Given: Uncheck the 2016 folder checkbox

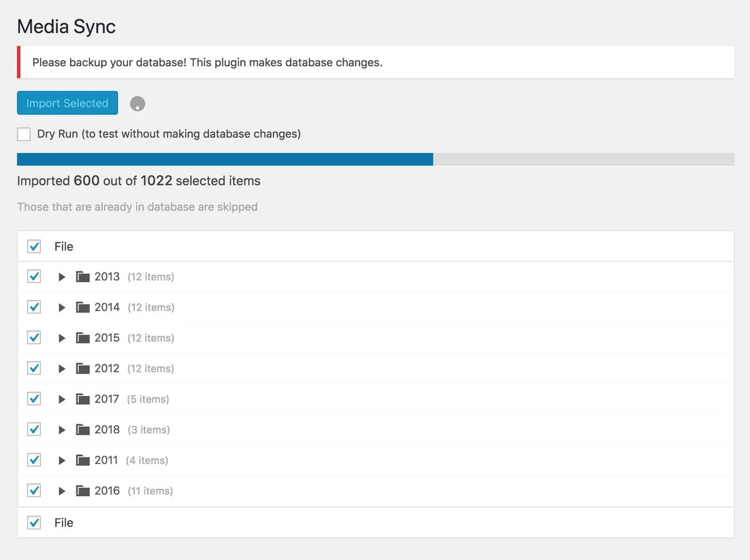Looking at the screenshot, I should [x=34, y=491].
